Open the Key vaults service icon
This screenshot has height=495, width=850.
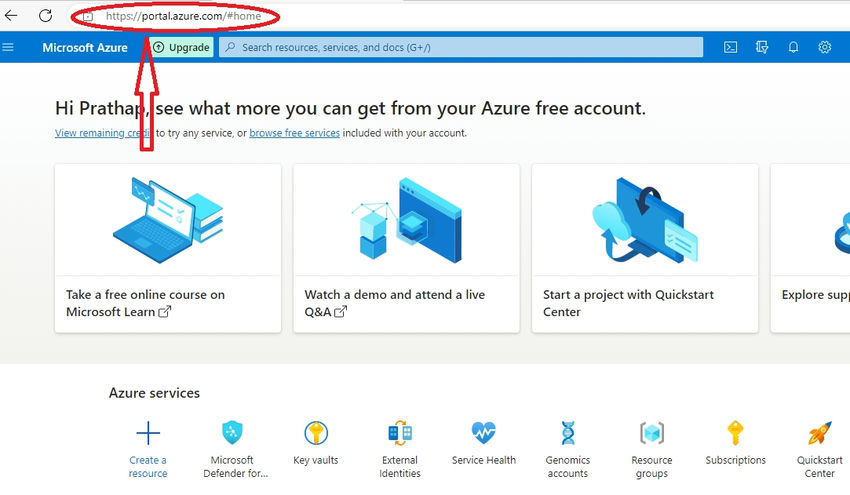click(x=316, y=433)
